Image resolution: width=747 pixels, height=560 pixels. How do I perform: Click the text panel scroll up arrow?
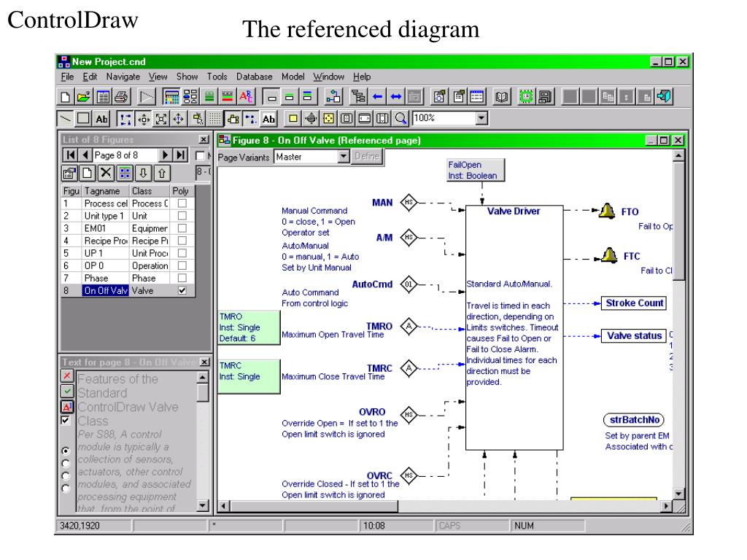coord(203,377)
